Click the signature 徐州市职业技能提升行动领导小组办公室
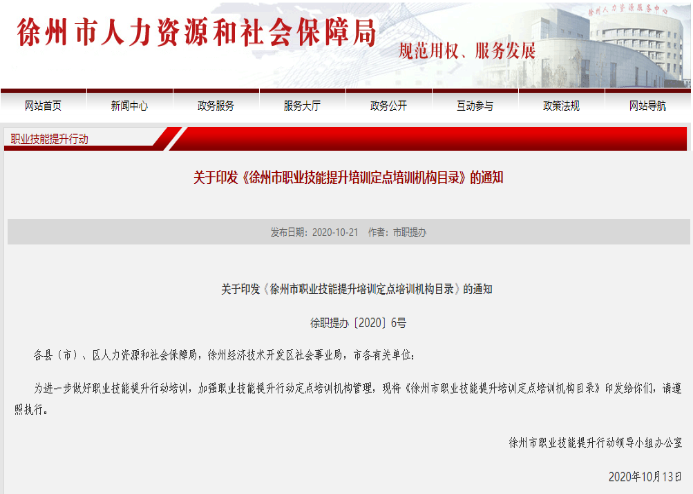 [x=594, y=441]
